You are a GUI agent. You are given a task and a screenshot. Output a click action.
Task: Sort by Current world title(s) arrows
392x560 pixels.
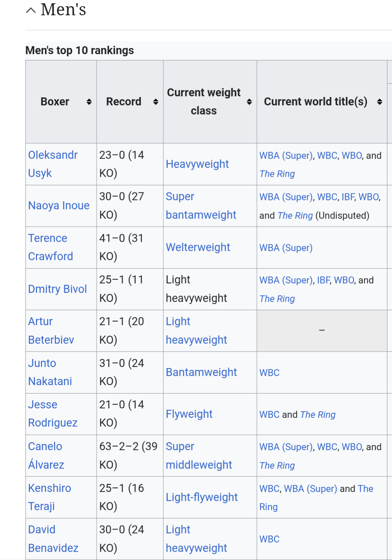(380, 102)
